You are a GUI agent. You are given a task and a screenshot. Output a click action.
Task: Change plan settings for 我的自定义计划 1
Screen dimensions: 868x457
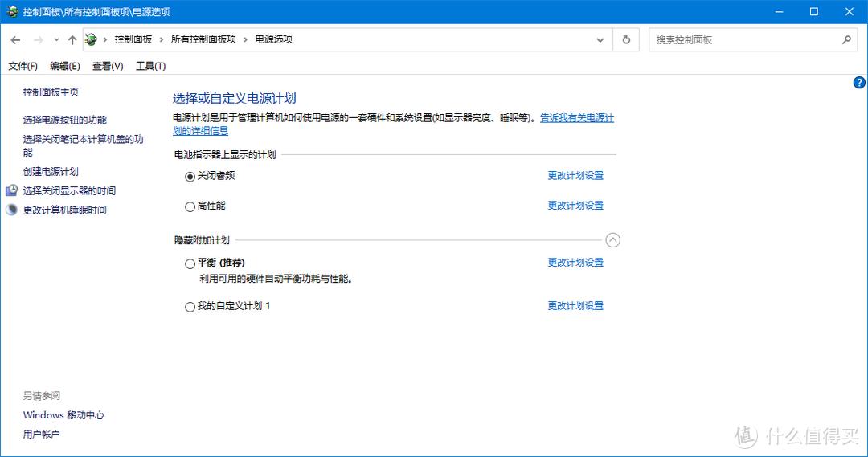[575, 305]
